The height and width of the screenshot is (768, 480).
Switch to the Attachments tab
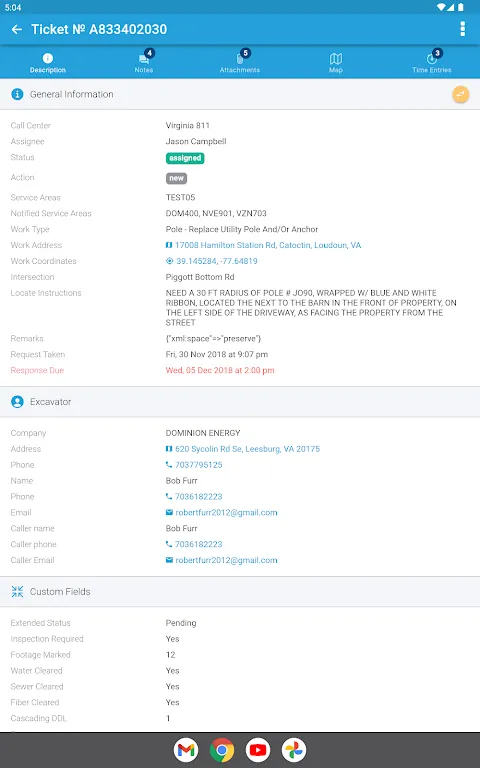[x=240, y=62]
